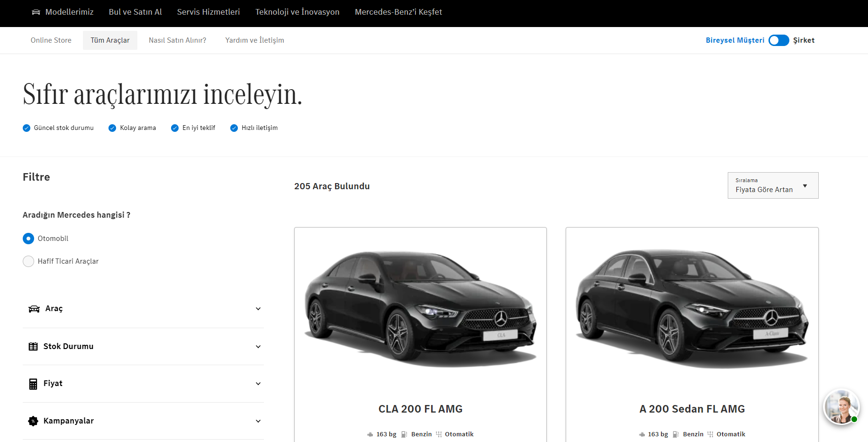
Task: Expand the Stok Durumu filter section
Action: 143,347
